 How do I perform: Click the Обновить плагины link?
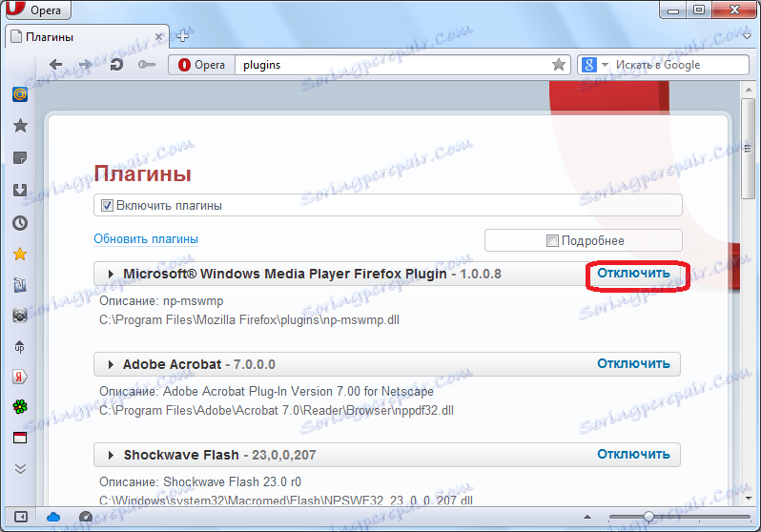tap(146, 238)
